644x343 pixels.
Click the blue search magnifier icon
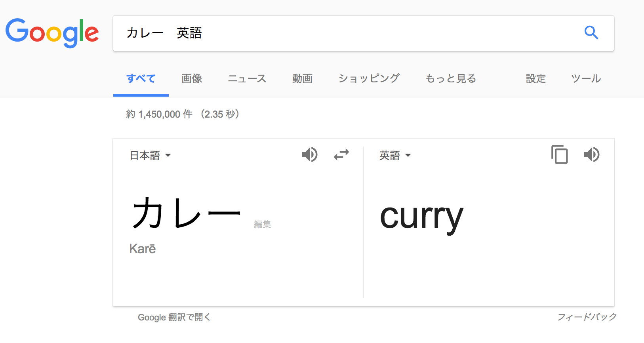(x=591, y=32)
